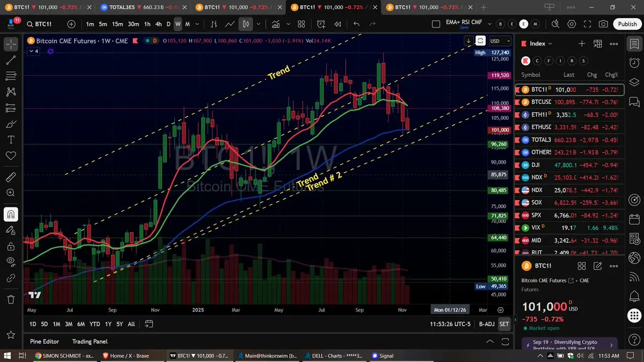Screen dimensions: 644x362
Task: Open the forecasting and measurement tools
Action: tap(11, 108)
